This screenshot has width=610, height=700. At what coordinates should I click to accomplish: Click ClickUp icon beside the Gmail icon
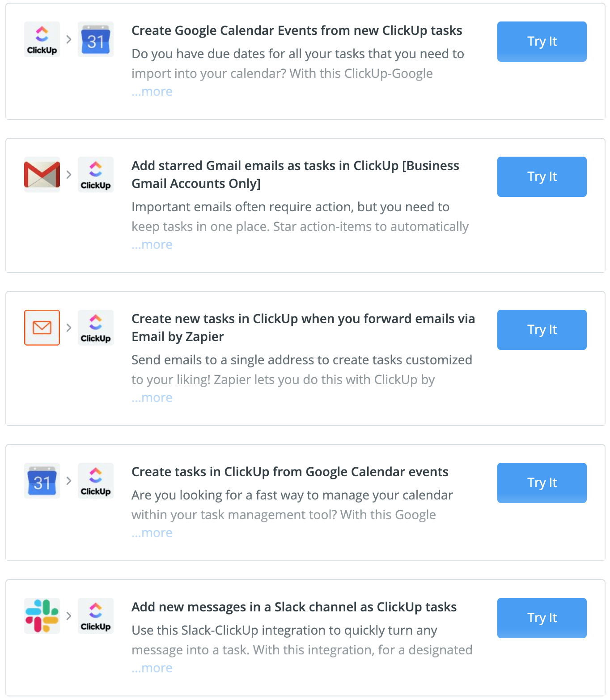click(x=96, y=175)
